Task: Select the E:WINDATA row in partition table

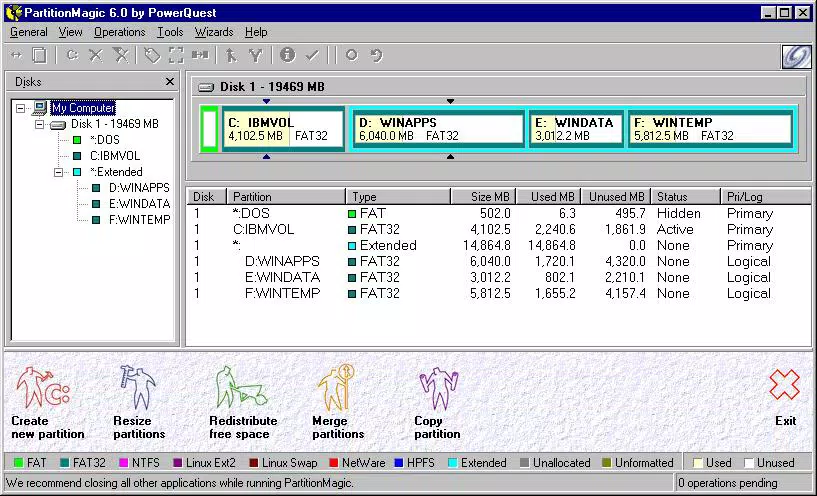Action: tap(498, 278)
